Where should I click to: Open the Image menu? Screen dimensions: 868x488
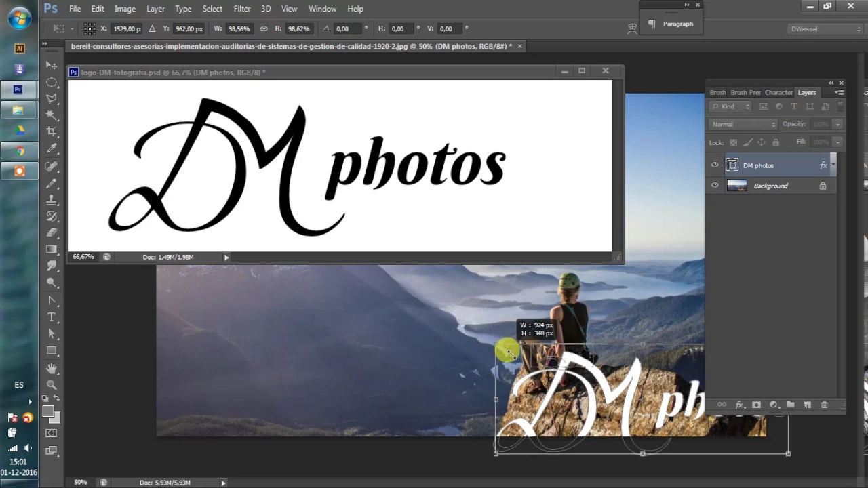point(125,9)
